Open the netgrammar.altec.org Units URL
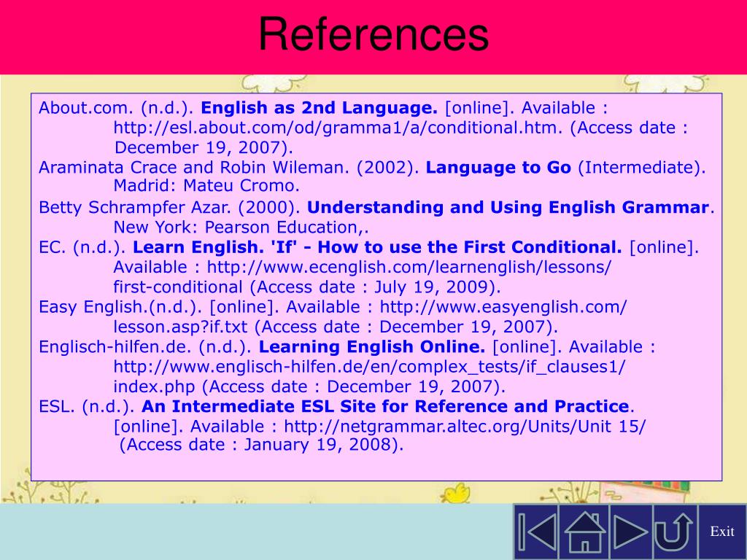Screen dimensions: 747x560 tap(465, 426)
